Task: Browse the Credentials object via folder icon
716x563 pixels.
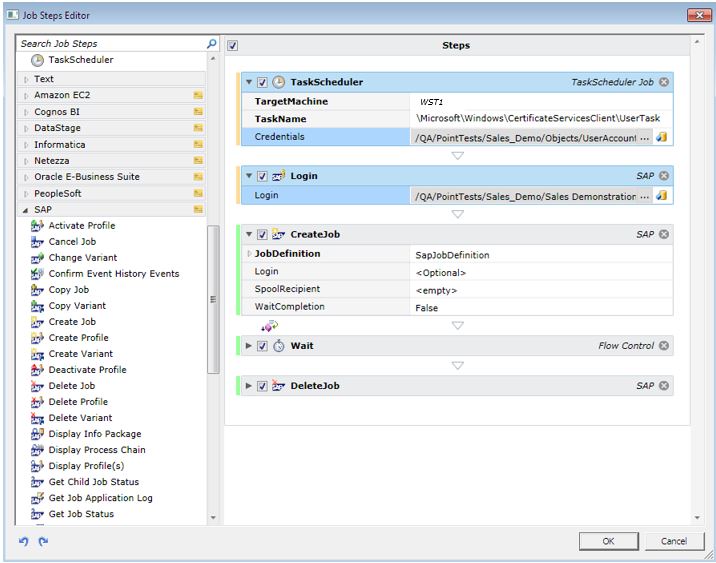Action: click(x=661, y=137)
